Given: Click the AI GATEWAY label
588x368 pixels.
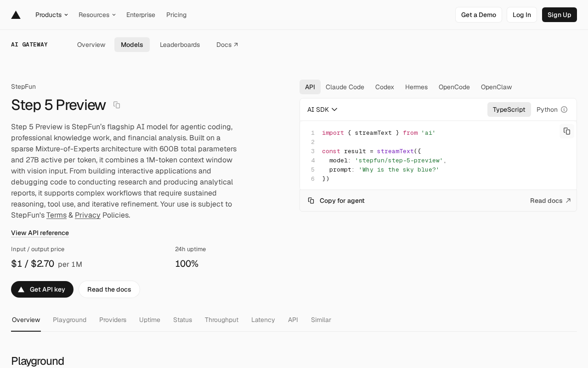Looking at the screenshot, I should point(29,45).
